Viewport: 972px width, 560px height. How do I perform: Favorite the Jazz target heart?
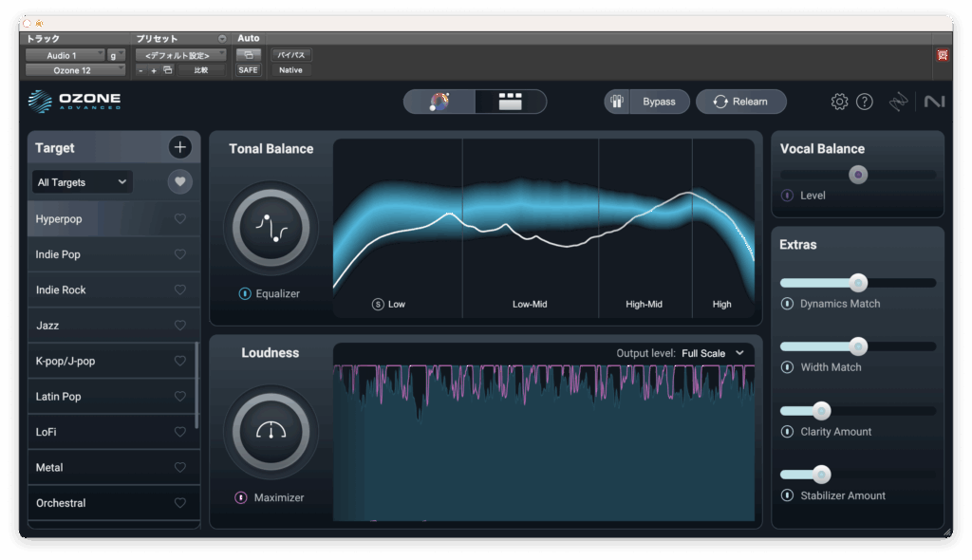(x=179, y=326)
